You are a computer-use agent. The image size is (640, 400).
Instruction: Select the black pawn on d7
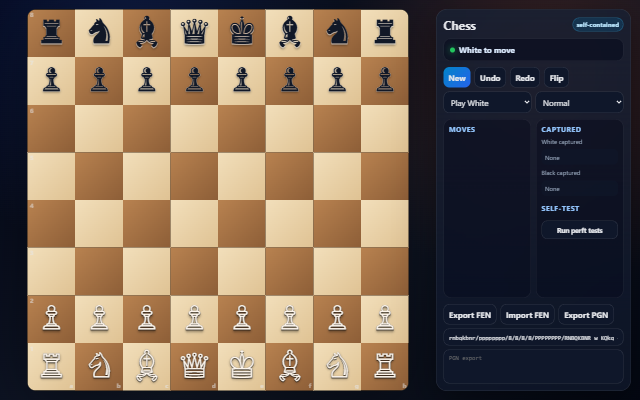coord(194,81)
